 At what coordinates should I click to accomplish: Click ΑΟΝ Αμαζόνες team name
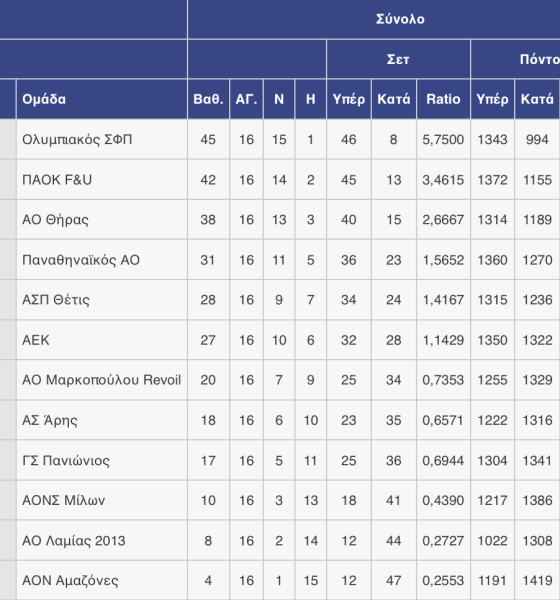tap(70, 580)
